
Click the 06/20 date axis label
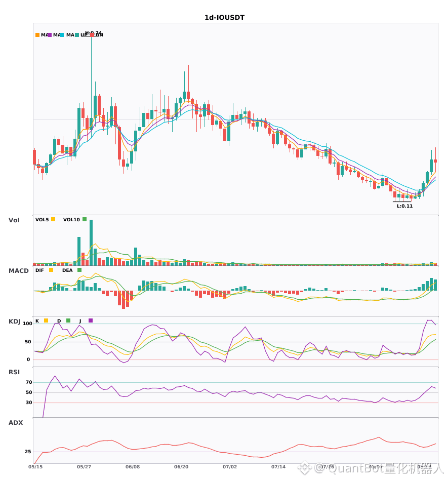[181, 467]
